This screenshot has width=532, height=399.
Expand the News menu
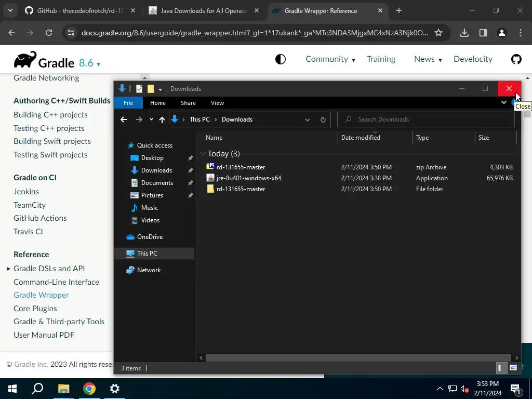[x=428, y=59]
